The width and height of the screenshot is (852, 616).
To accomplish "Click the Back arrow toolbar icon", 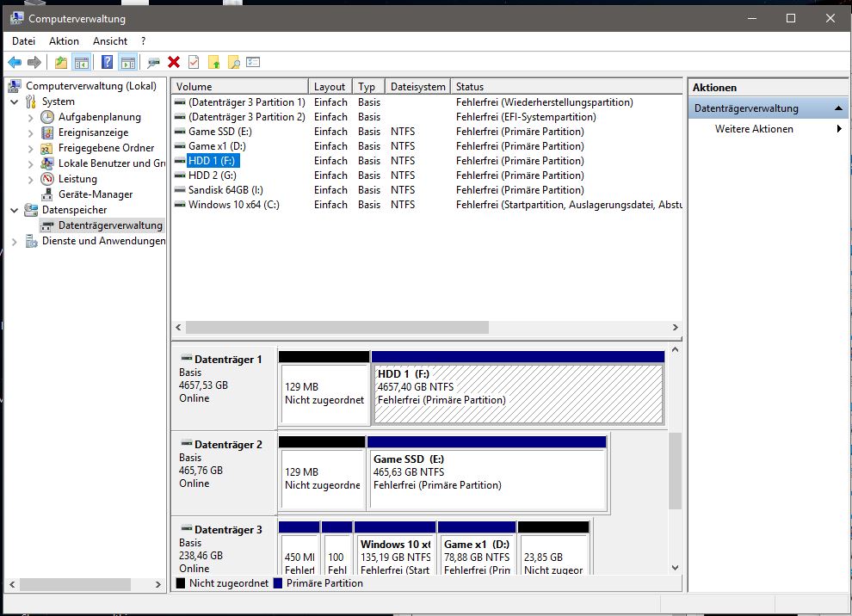I will coord(15,63).
